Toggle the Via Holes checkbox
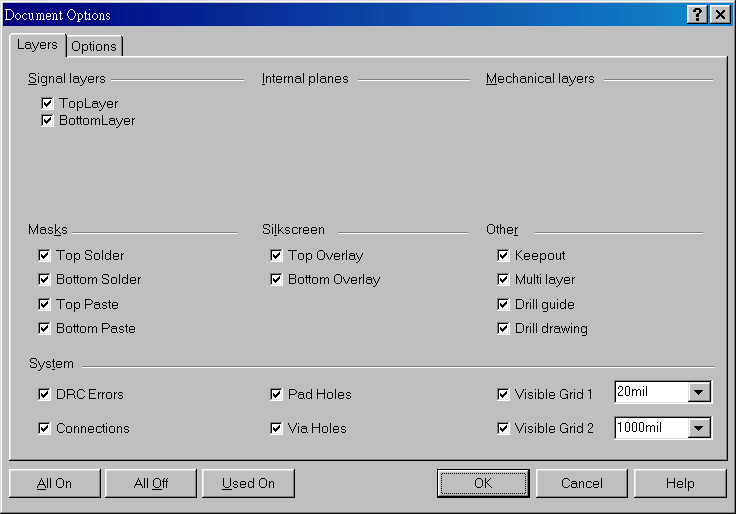 [276, 428]
